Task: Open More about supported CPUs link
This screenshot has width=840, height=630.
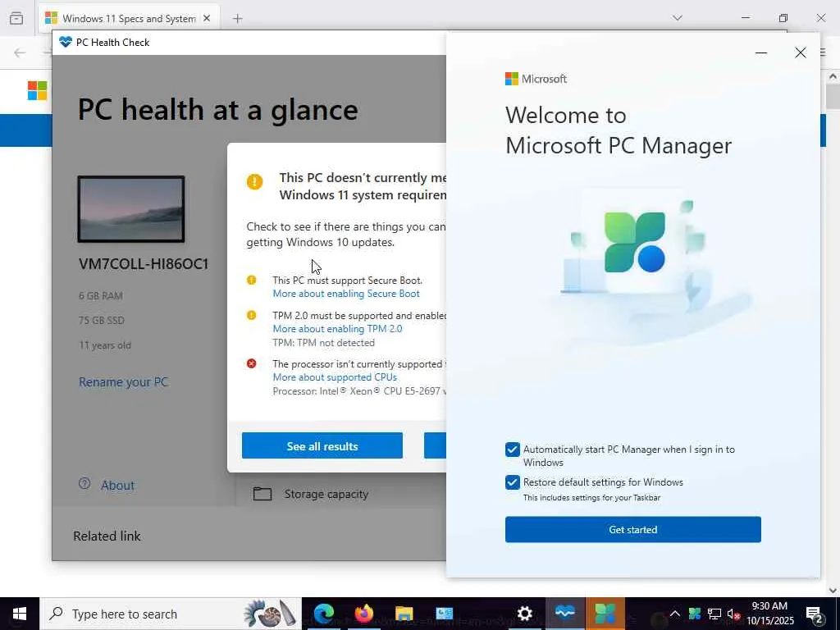Action: pyautogui.click(x=335, y=377)
